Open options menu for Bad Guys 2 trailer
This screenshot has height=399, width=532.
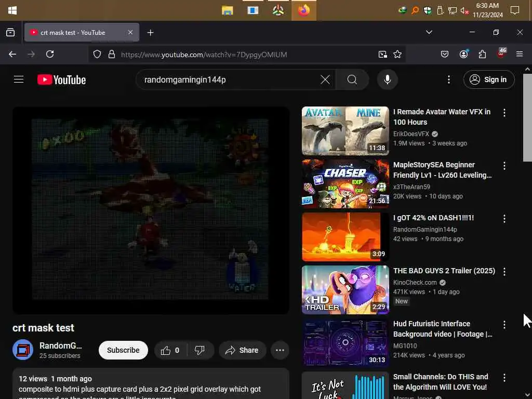tap(504, 271)
